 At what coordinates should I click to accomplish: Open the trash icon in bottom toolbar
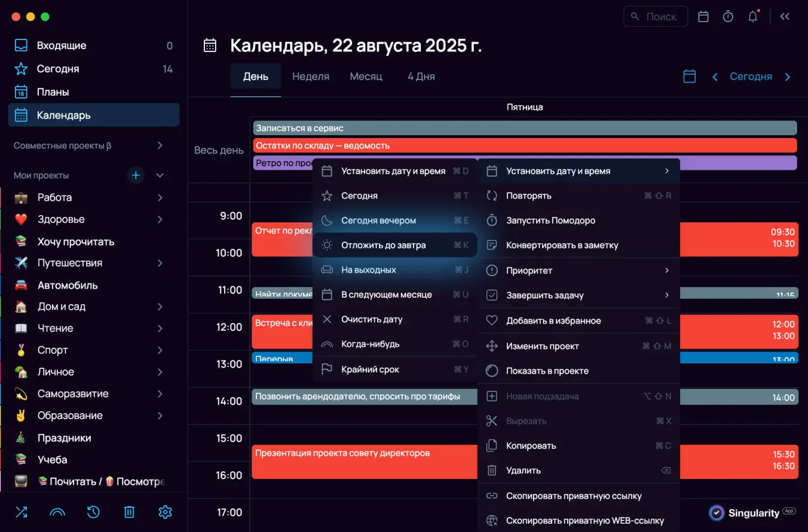[x=129, y=512]
